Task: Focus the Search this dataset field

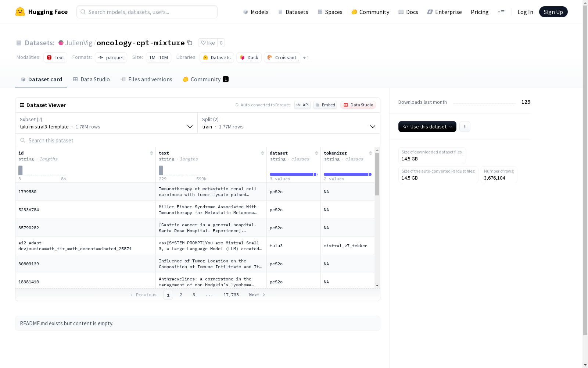Action: (198, 140)
